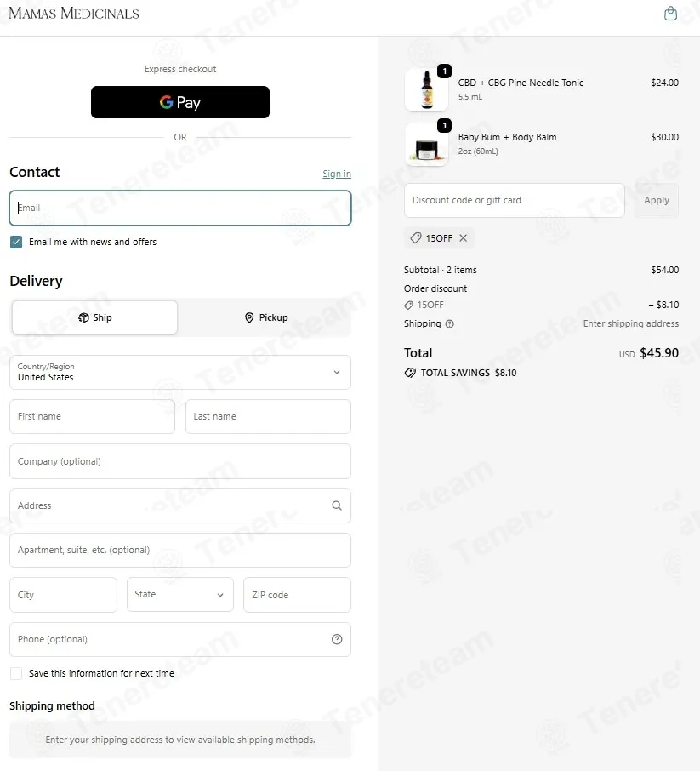
Task: Switch to the Pickup delivery option
Action: point(266,317)
